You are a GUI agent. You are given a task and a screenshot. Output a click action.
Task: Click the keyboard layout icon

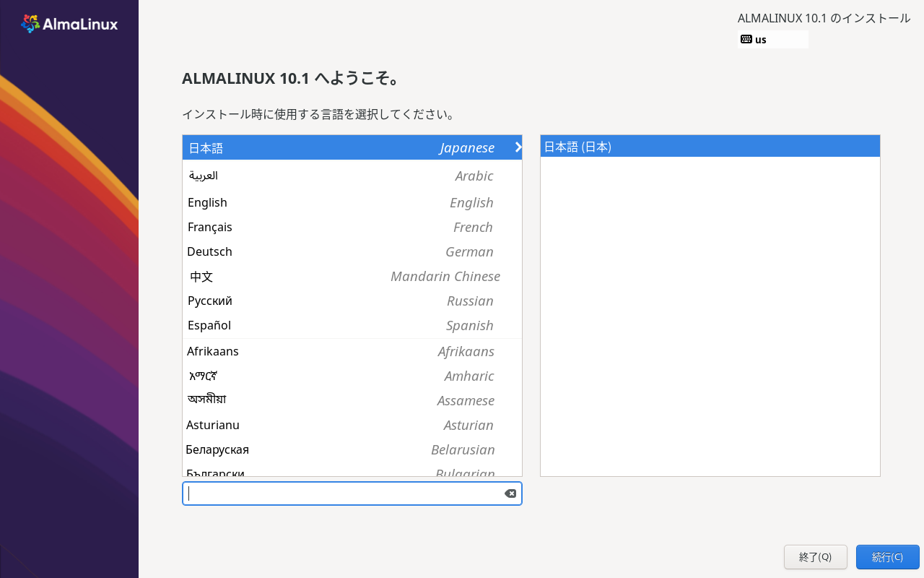pyautogui.click(x=746, y=39)
